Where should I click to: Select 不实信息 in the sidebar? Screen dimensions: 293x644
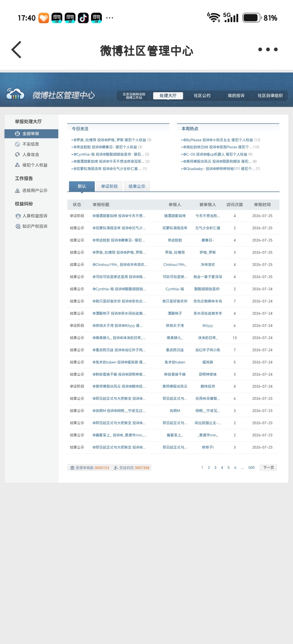pos(31,144)
